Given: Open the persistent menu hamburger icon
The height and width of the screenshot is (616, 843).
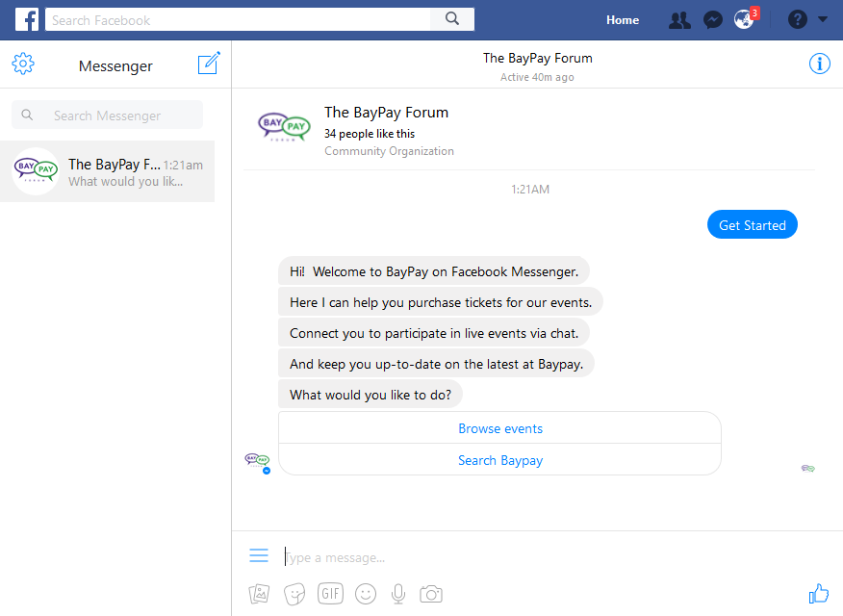Looking at the screenshot, I should click(259, 555).
